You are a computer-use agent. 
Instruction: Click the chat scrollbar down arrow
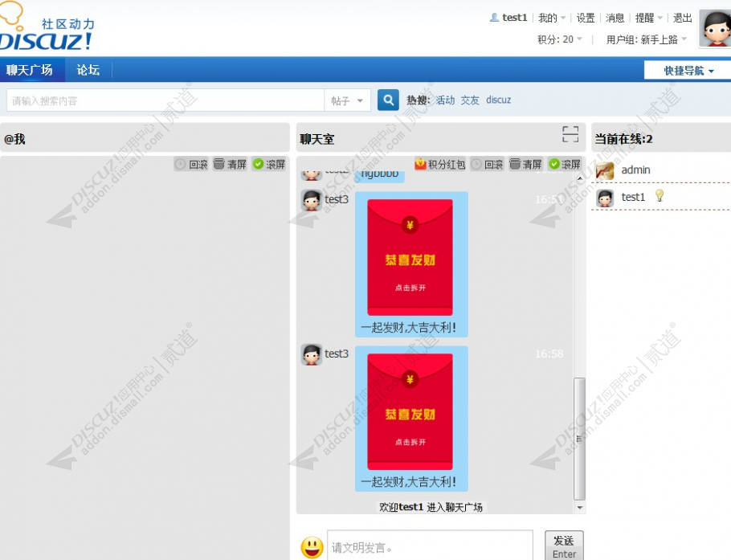tap(579, 507)
